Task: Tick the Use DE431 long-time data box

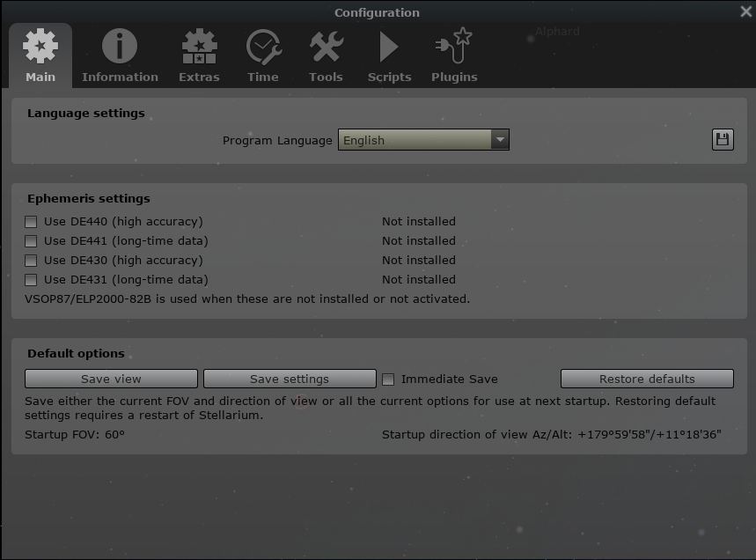Action: coord(31,280)
